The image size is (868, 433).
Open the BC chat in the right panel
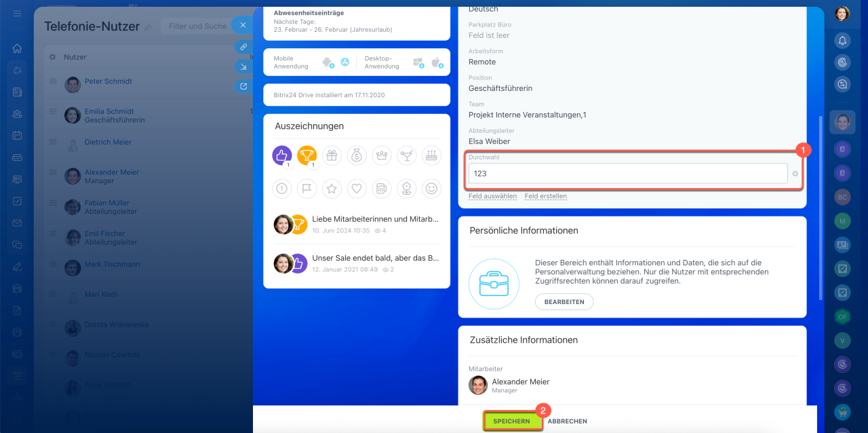pyautogui.click(x=842, y=197)
